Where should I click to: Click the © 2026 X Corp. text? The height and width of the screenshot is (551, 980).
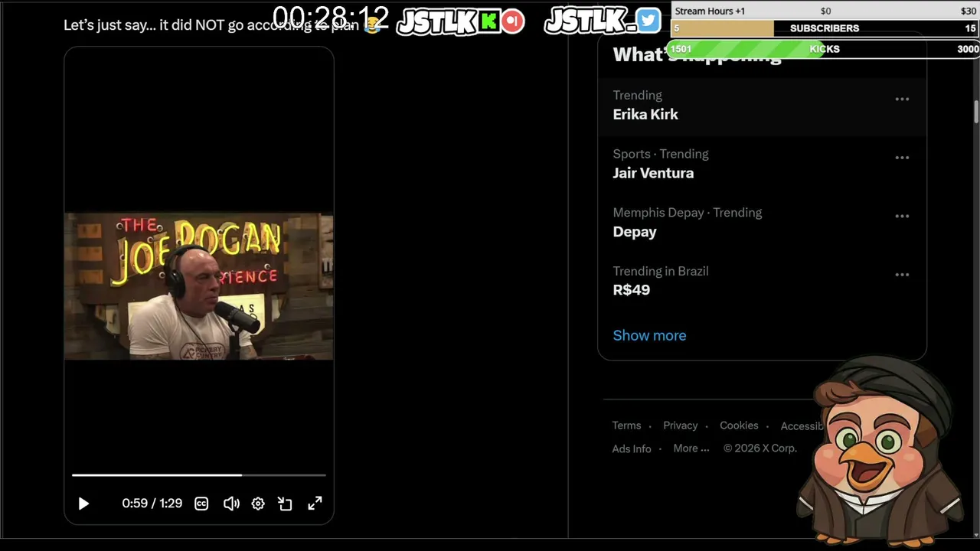(760, 448)
